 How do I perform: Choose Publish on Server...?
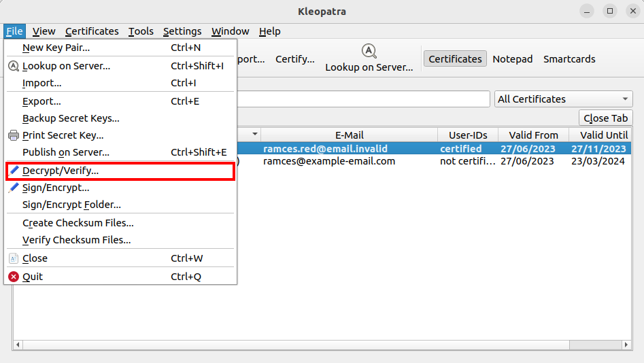click(120, 152)
